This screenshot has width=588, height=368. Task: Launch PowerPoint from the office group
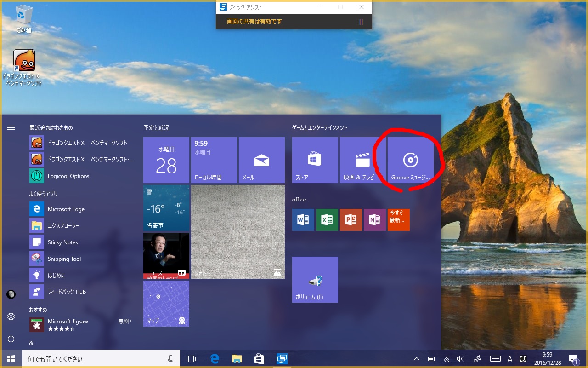(x=351, y=220)
